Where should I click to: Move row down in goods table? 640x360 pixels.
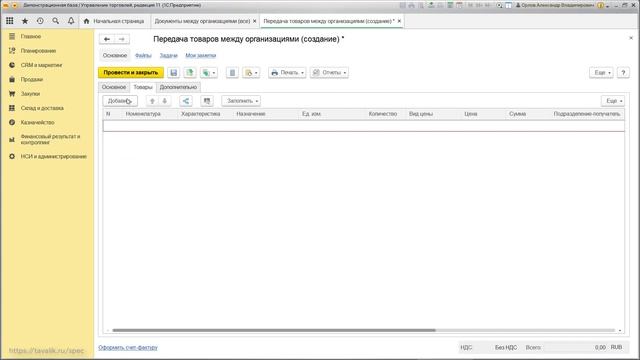[165, 101]
